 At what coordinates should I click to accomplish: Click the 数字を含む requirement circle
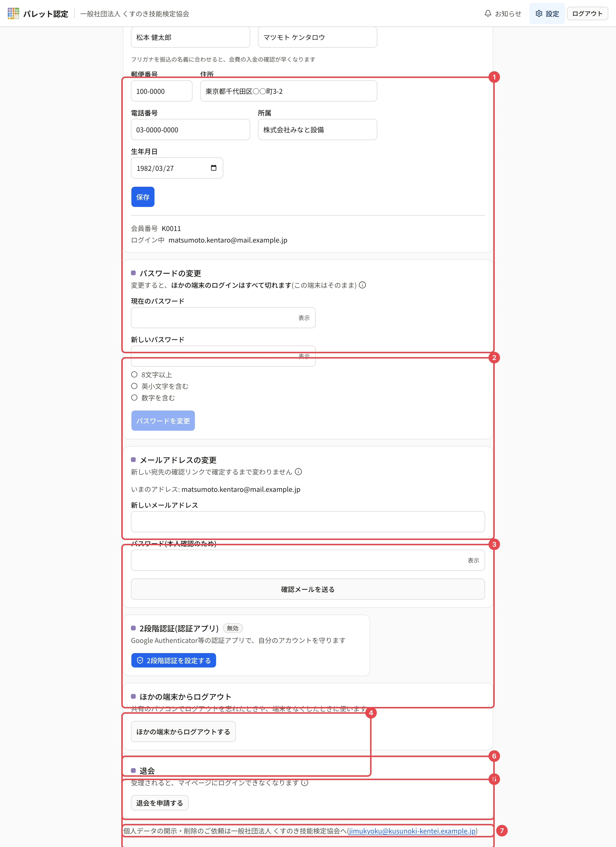pos(134,398)
